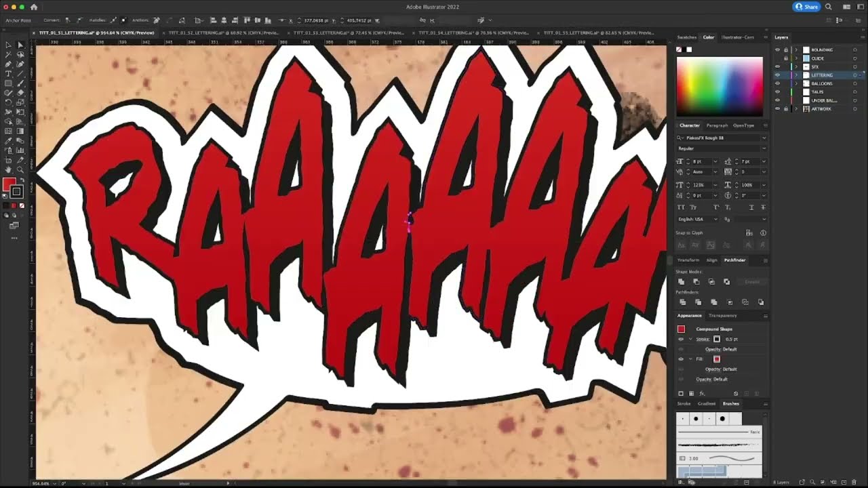This screenshot has width=868, height=488.
Task: Hide the Stroke attribute in Appearance
Action: [x=681, y=339]
